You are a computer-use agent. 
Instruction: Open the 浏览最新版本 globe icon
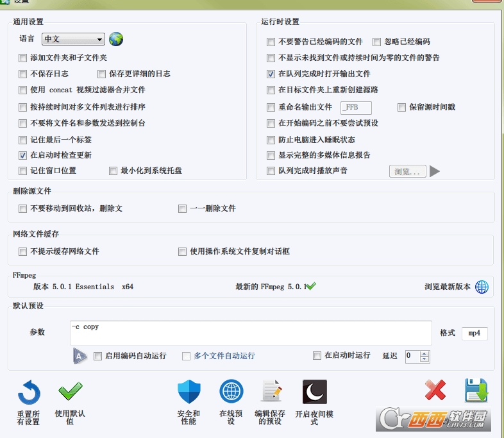[x=482, y=287]
